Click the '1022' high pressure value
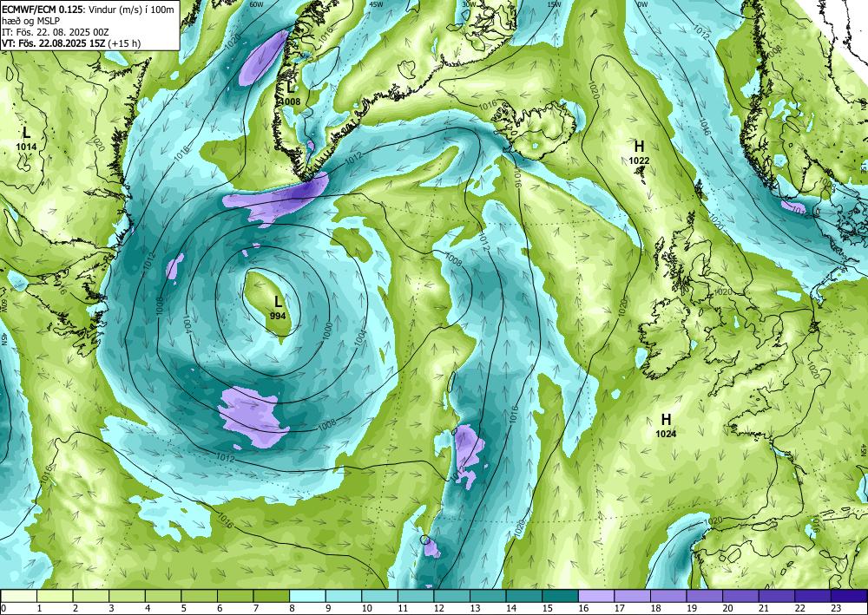 click(640, 161)
